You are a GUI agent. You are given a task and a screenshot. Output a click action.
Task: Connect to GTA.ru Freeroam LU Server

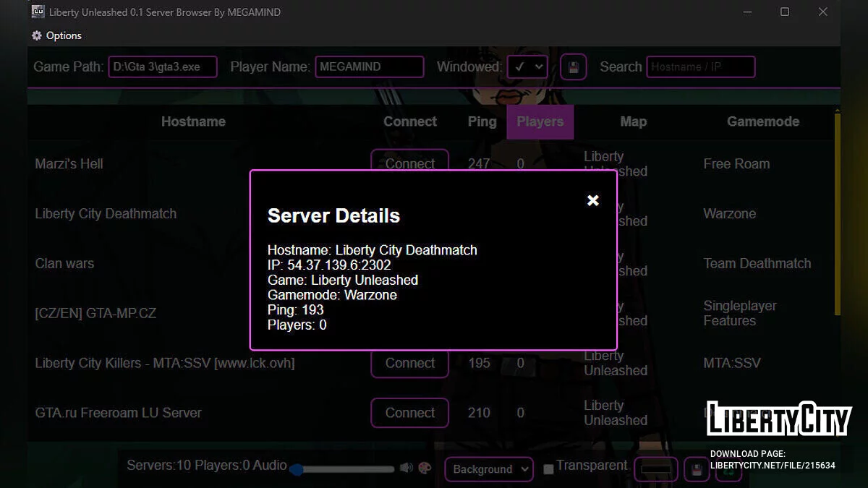tap(410, 413)
